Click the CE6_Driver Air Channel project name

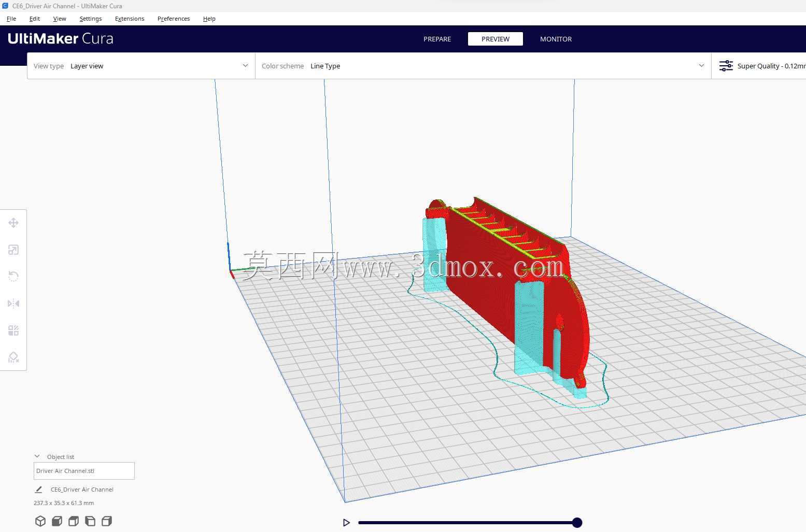point(82,490)
